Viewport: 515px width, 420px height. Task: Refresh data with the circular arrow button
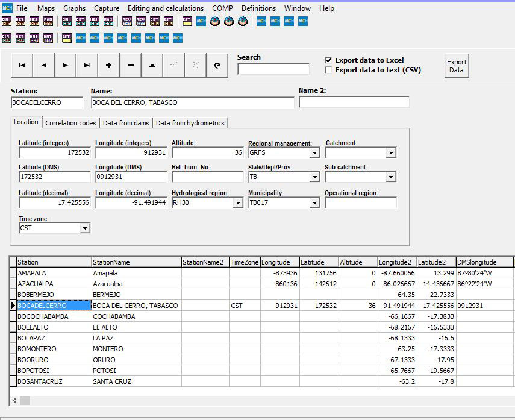[217, 65]
